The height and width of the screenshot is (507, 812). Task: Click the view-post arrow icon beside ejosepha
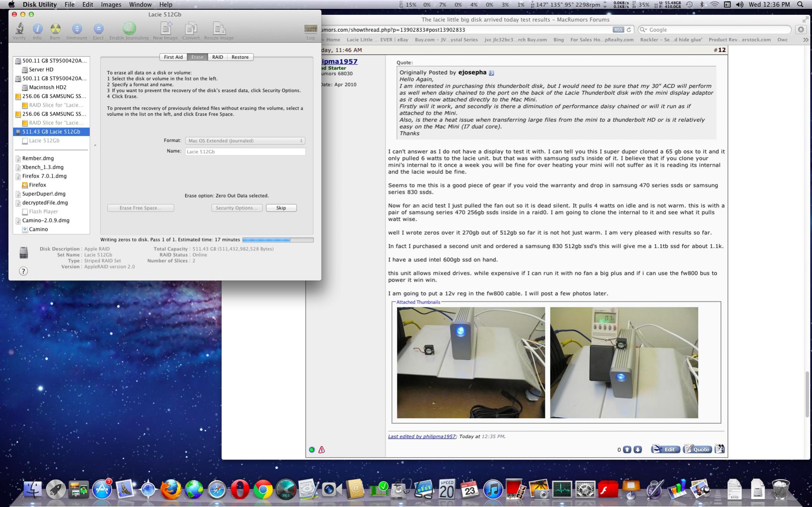pos(491,73)
